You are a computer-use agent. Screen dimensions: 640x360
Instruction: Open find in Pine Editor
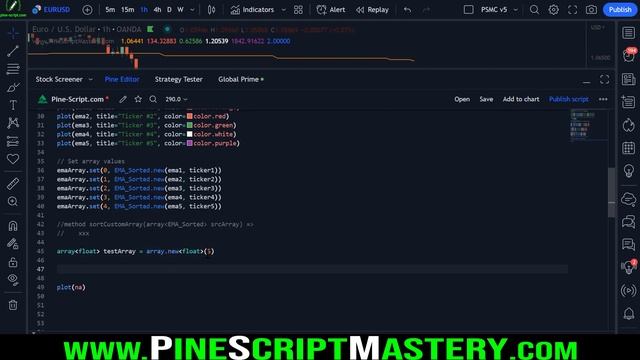153,99
